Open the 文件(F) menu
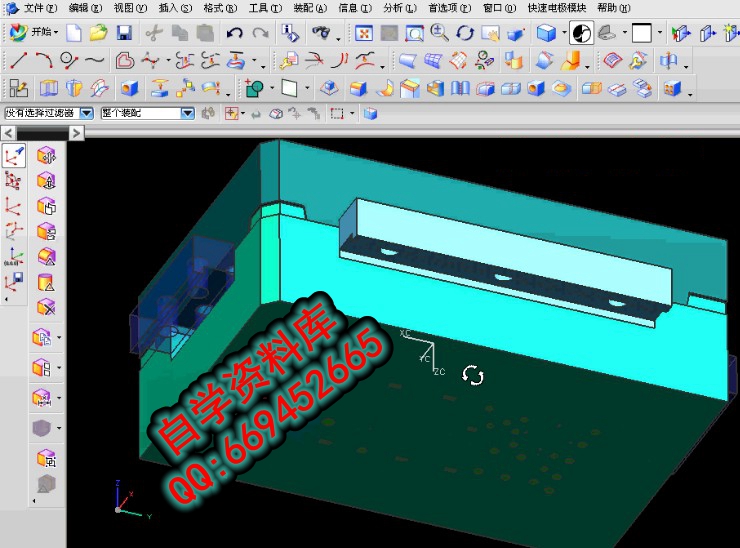Image resolution: width=740 pixels, height=548 pixels. click(x=39, y=8)
